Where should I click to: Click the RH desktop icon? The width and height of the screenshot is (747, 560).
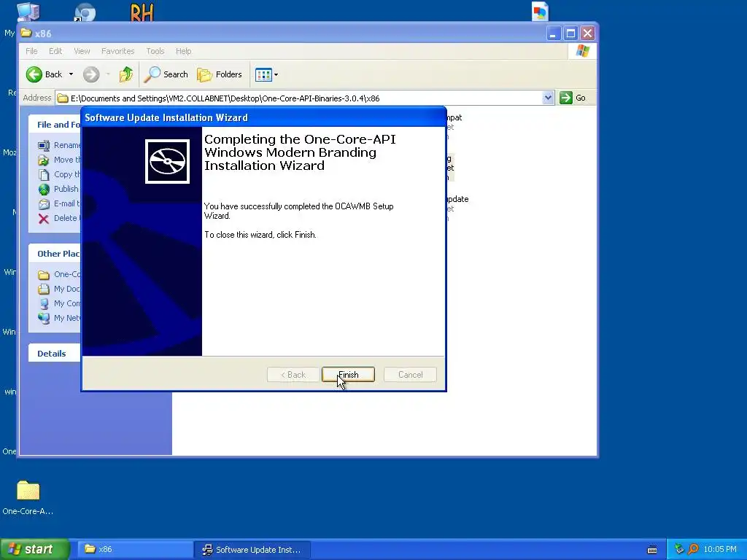point(142,12)
